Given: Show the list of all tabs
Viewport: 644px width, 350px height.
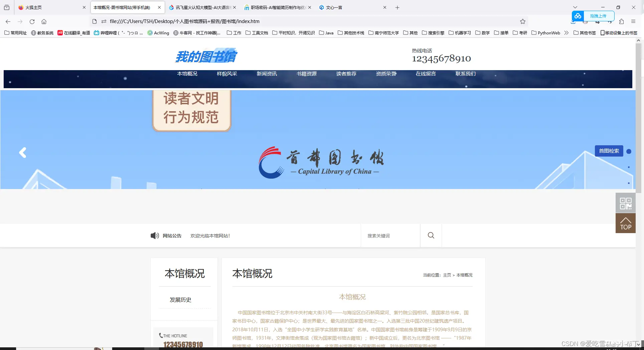Looking at the screenshot, I should pos(575,7).
